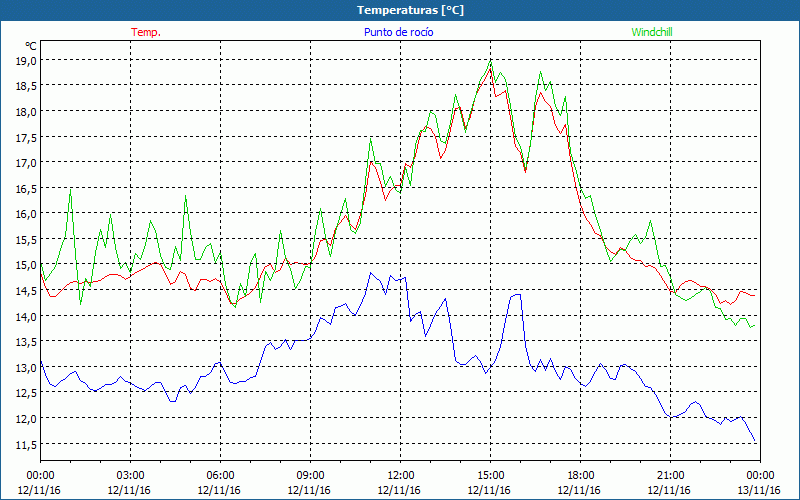This screenshot has width=800, height=500.
Task: Click the blue dew point peak near 16:00
Action: pyautogui.click(x=516, y=294)
